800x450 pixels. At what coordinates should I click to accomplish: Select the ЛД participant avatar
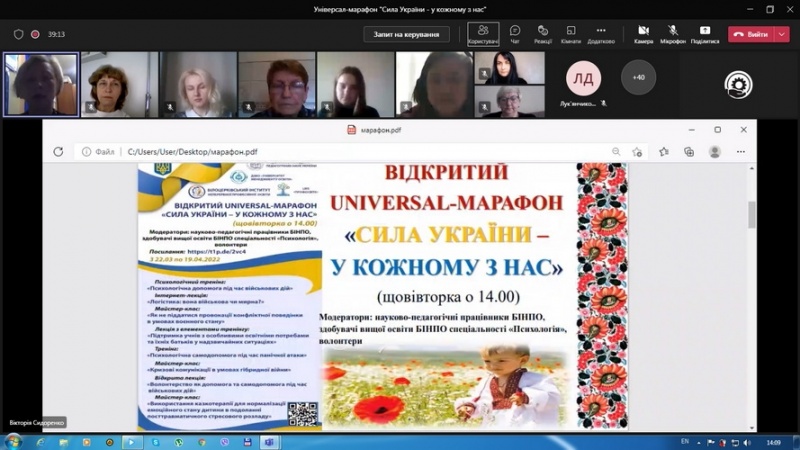coord(583,78)
